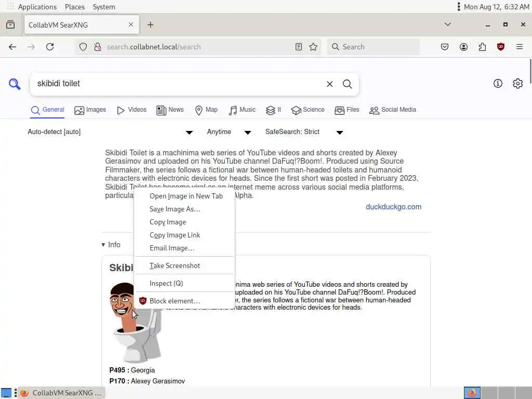Click the forward navigation arrow
Image resolution: width=532 pixels, height=399 pixels.
[31, 47]
